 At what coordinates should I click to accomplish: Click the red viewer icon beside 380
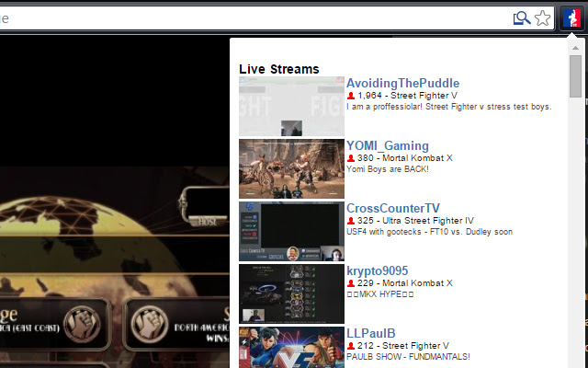351,158
